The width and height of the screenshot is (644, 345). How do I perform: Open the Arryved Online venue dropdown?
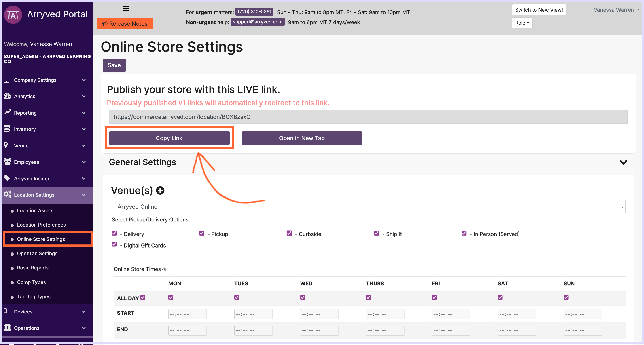368,207
